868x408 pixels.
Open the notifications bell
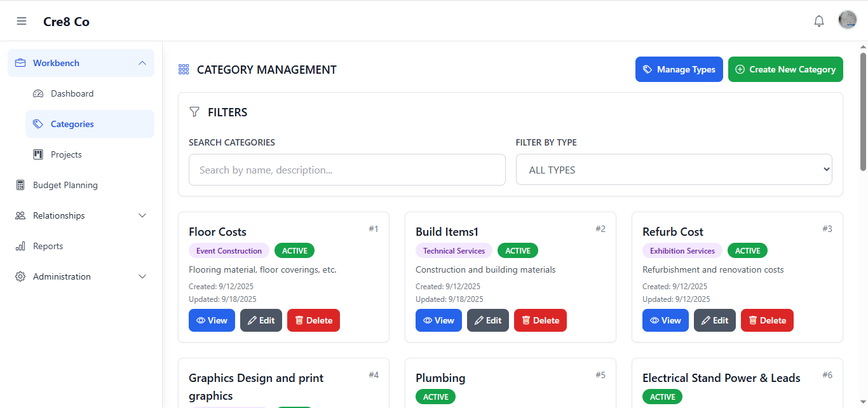point(819,21)
